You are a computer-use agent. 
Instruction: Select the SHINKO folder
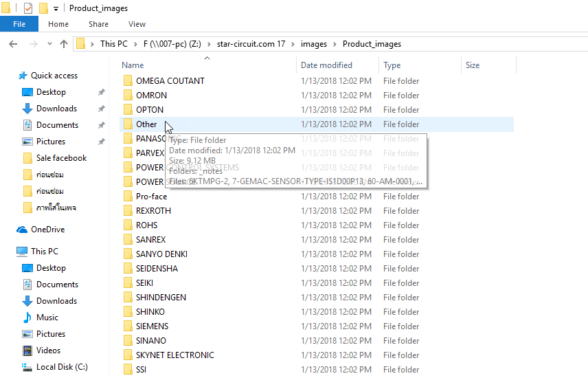pos(150,311)
